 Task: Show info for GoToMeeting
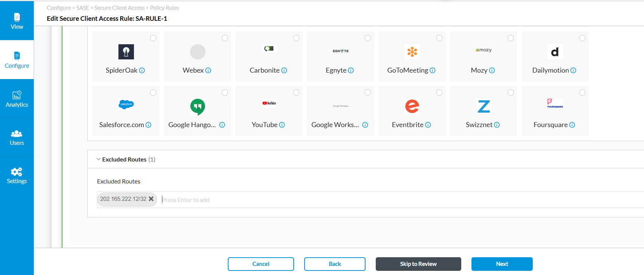[432, 70]
